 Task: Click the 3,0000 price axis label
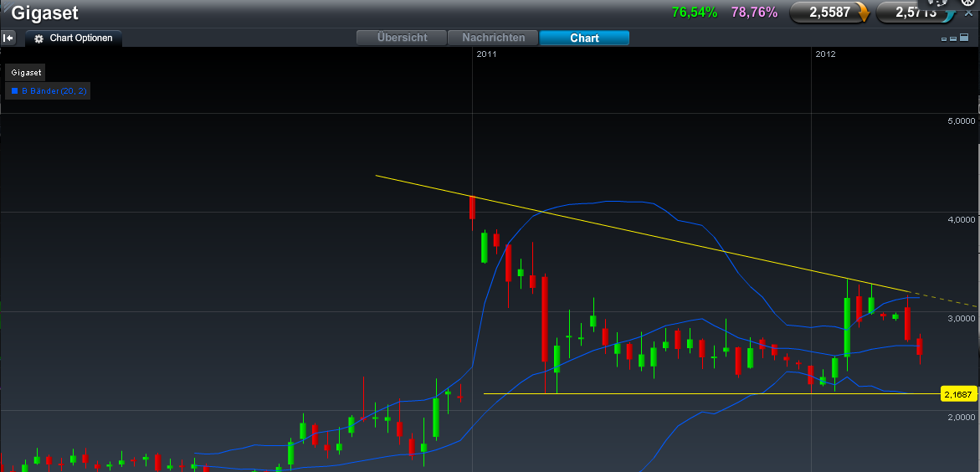(962, 319)
